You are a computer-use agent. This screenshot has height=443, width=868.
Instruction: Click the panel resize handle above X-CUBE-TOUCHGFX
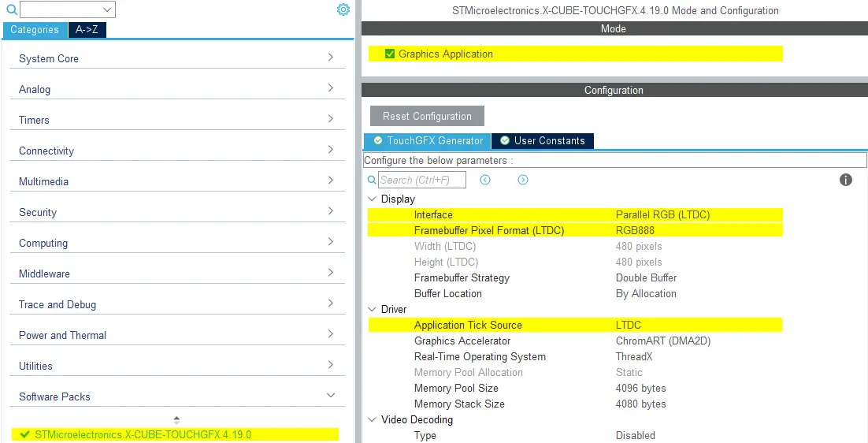176,420
